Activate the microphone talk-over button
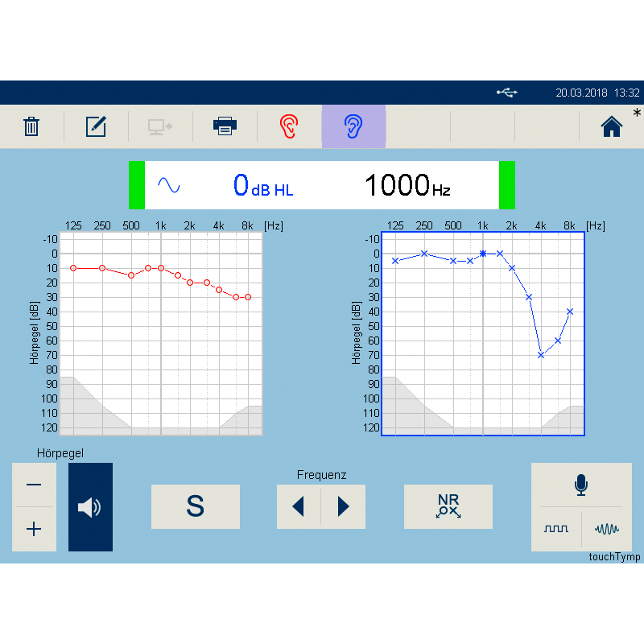Screen dimensions: 644x644 coord(580,485)
